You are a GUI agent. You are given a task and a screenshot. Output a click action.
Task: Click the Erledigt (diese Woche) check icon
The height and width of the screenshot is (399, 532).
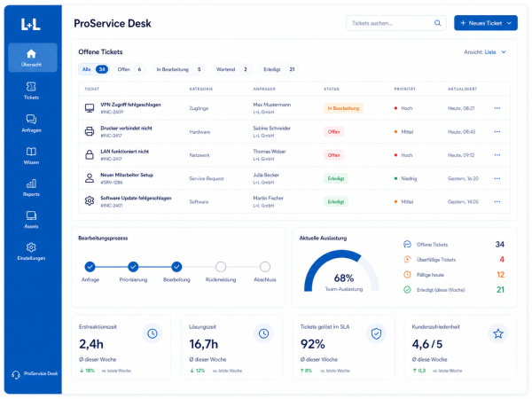[x=407, y=290]
